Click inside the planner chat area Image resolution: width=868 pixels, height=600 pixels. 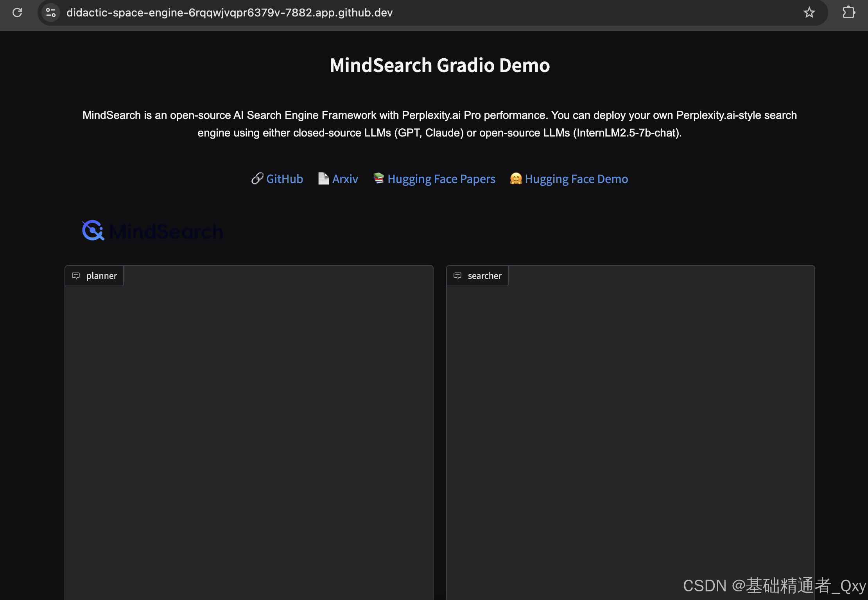[x=249, y=430]
